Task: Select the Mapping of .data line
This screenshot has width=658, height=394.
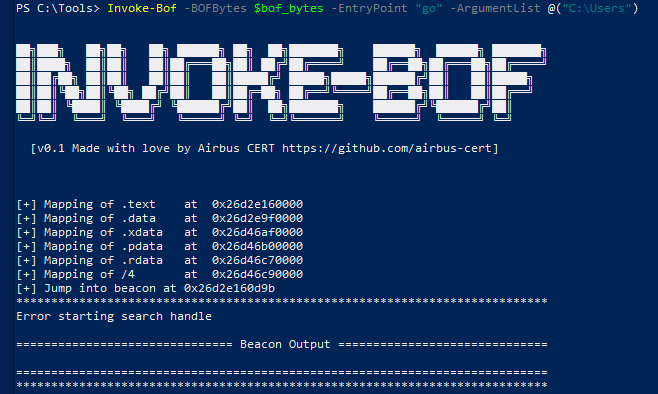Action: point(159,218)
